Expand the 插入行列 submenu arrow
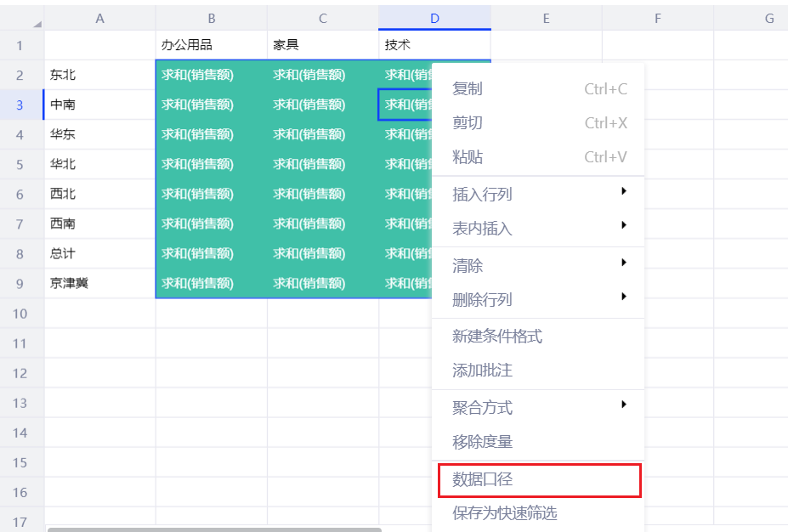This screenshot has height=532, width=788. [x=623, y=192]
